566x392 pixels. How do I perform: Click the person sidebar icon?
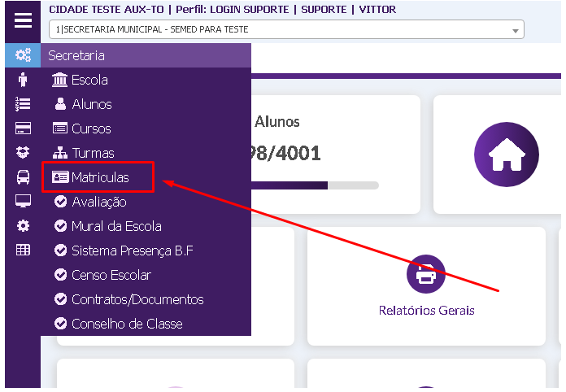click(23, 80)
